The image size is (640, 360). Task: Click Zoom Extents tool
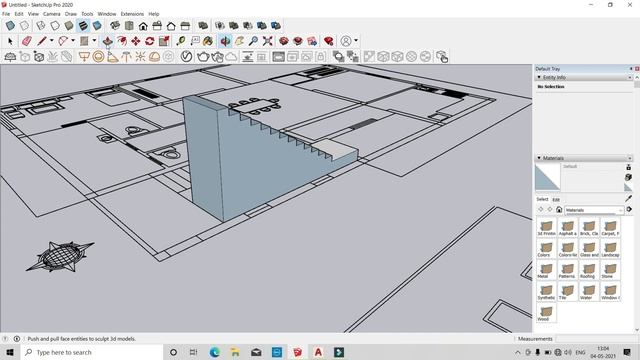tap(268, 41)
